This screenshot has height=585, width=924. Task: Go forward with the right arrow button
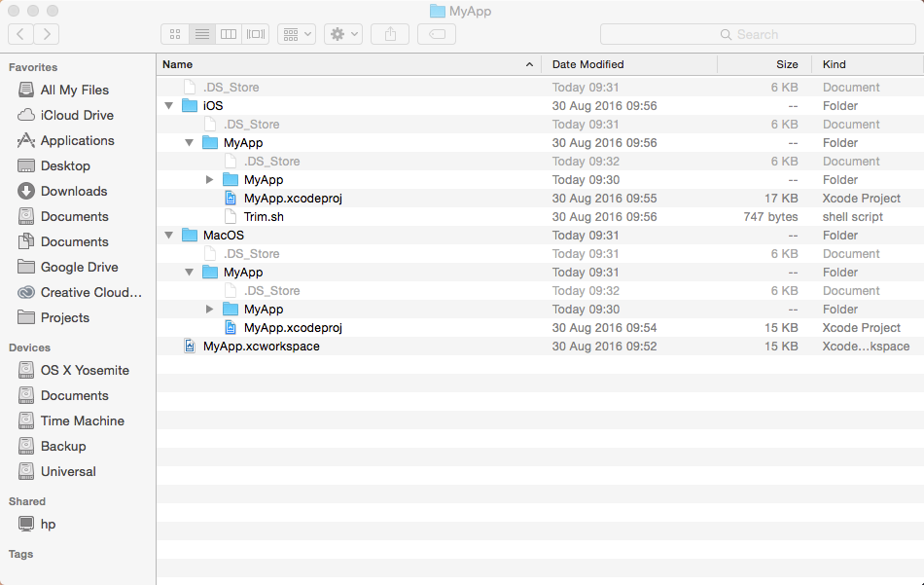pos(47,34)
